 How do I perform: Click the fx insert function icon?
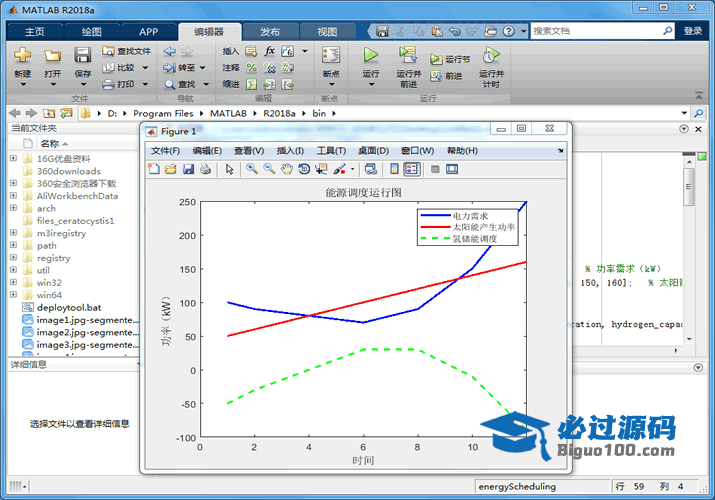[269, 51]
